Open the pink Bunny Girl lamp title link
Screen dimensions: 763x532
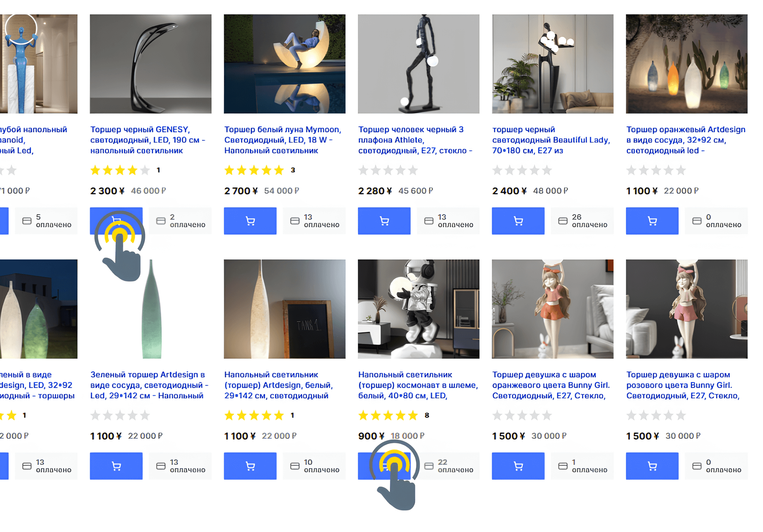coord(683,385)
